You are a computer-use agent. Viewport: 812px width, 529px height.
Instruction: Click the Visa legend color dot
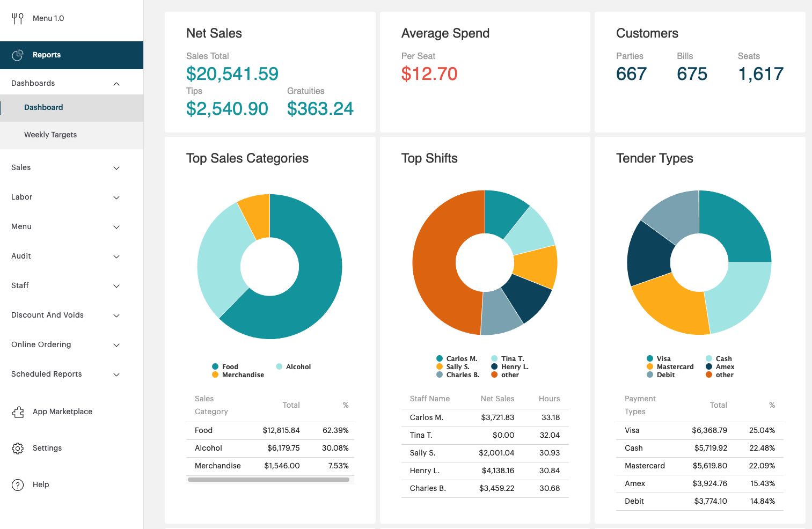(650, 358)
